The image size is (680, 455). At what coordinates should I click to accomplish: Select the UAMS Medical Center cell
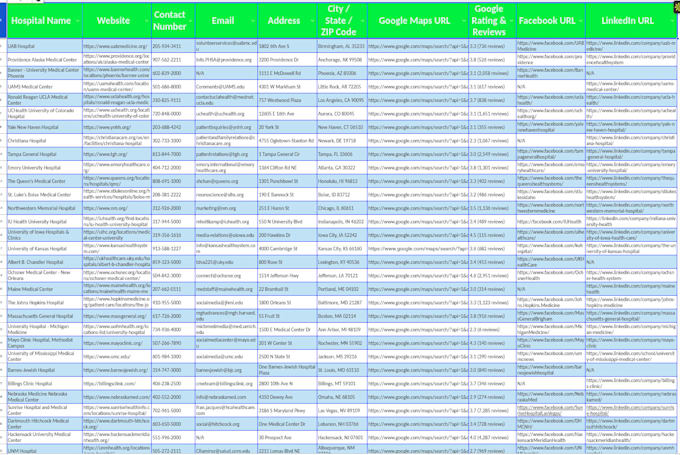[x=44, y=87]
